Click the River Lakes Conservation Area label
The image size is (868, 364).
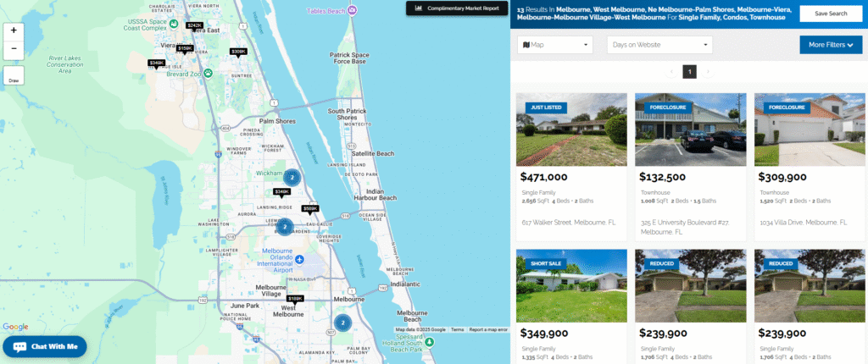pos(64,64)
